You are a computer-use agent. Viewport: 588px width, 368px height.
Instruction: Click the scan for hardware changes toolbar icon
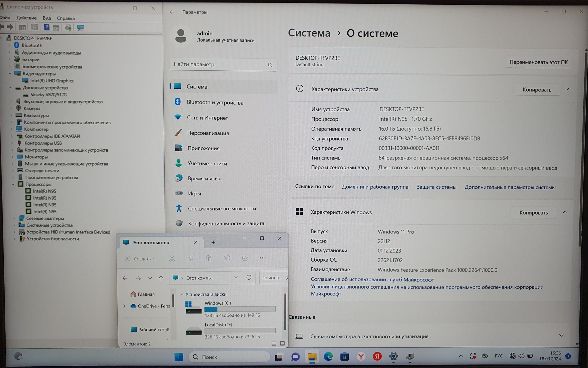(80, 28)
